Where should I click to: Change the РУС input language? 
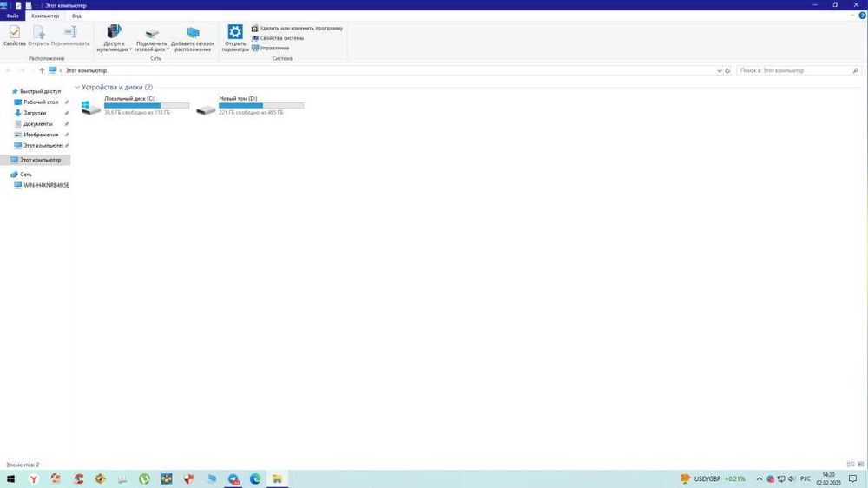(x=806, y=478)
